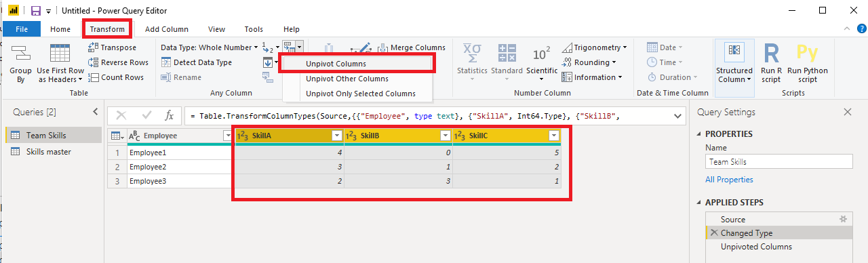Click Merge Columns in ribbon

412,47
